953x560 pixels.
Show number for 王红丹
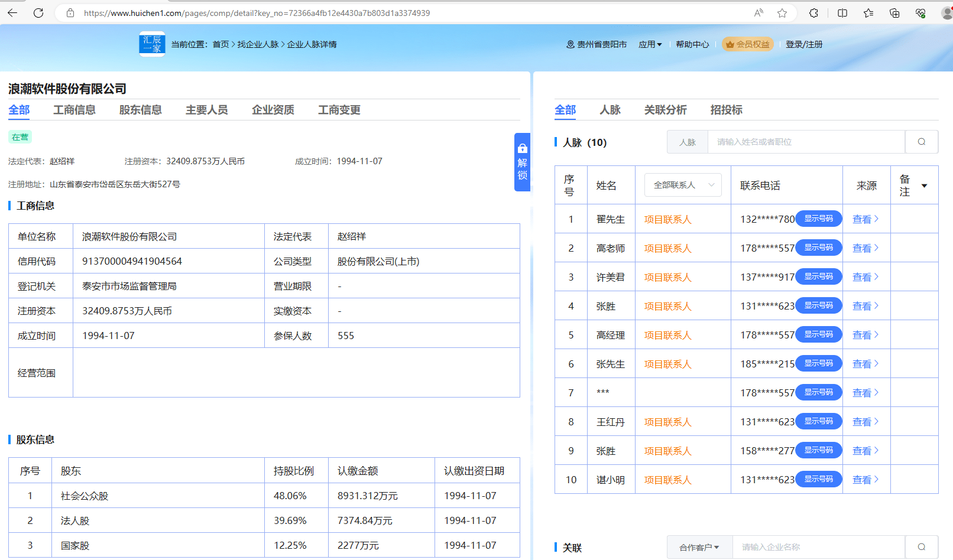(819, 421)
